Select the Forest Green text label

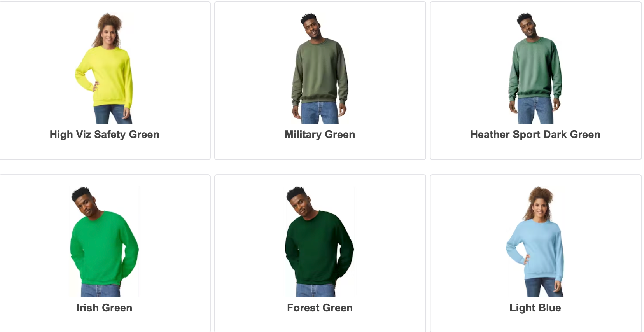click(320, 308)
